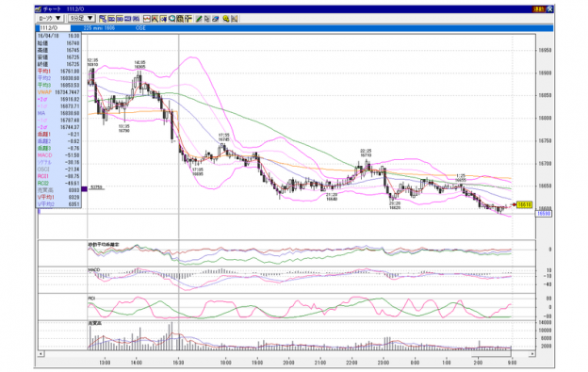Click right arrow of horizontal scrollbar
The image size is (588, 372).
point(532,354)
